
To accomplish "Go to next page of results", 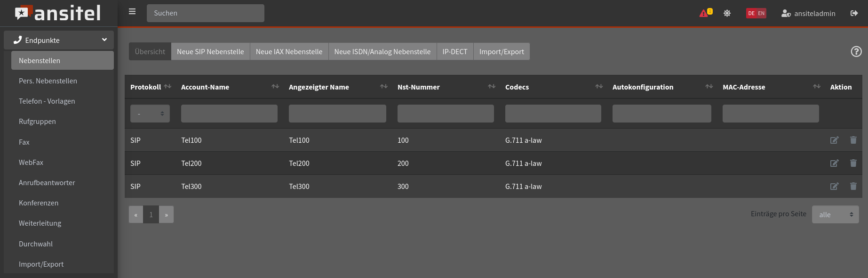I will (166, 214).
